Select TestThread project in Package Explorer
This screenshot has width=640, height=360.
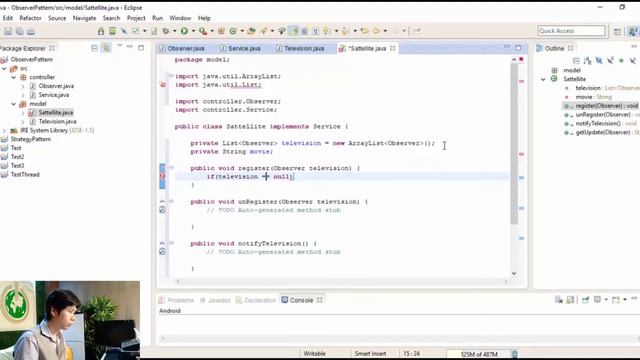25,175
